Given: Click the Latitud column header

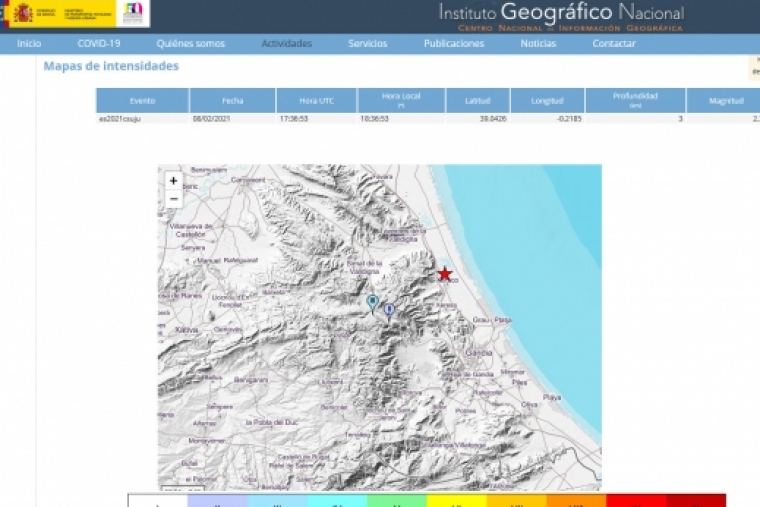Looking at the screenshot, I should pos(478,100).
